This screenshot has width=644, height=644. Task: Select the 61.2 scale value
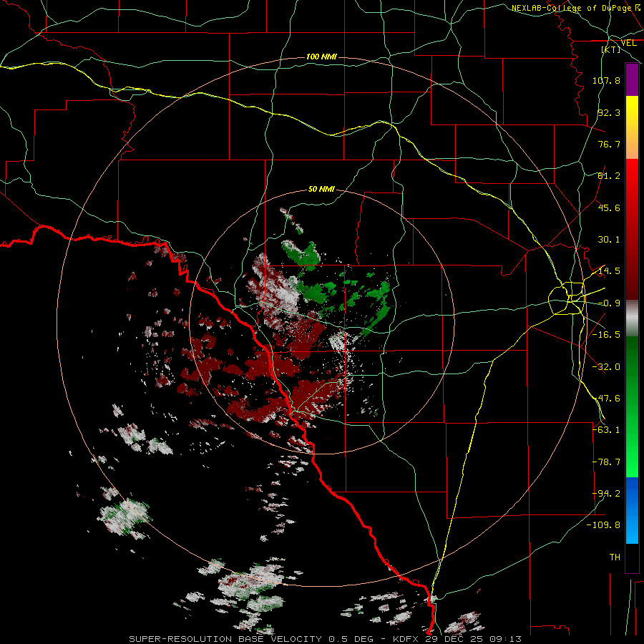609,176
